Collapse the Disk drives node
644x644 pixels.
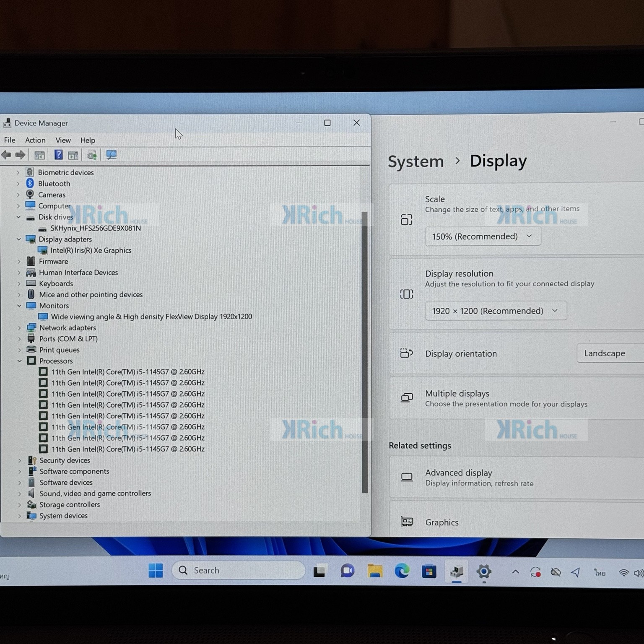18,217
